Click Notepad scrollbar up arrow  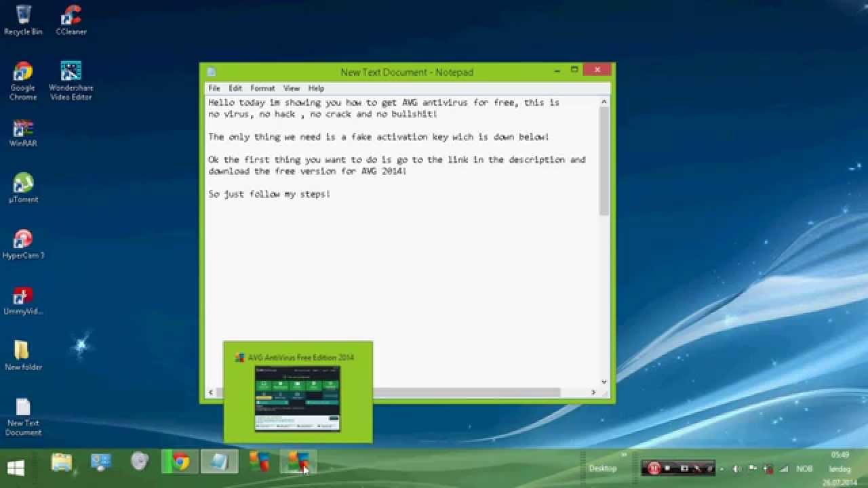point(604,102)
